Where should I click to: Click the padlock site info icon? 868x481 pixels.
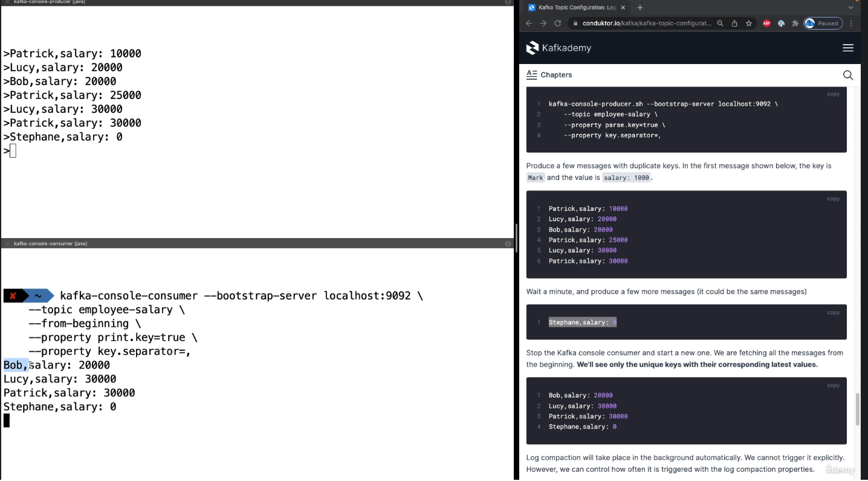click(575, 24)
